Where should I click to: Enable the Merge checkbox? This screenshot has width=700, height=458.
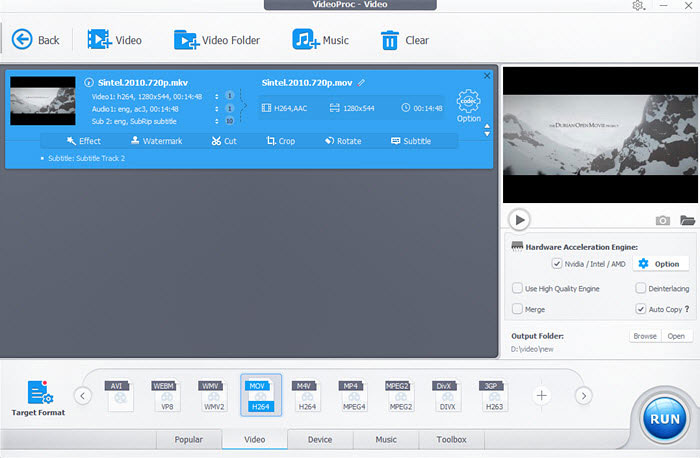517,309
